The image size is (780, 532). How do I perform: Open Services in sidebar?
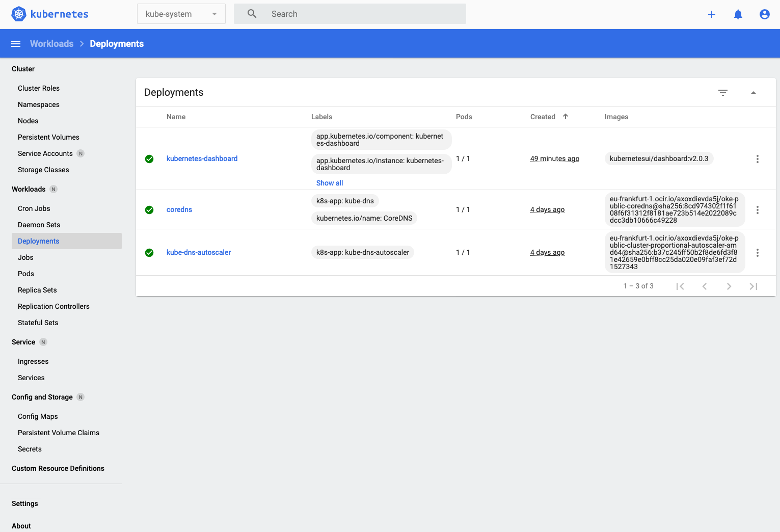click(x=31, y=378)
